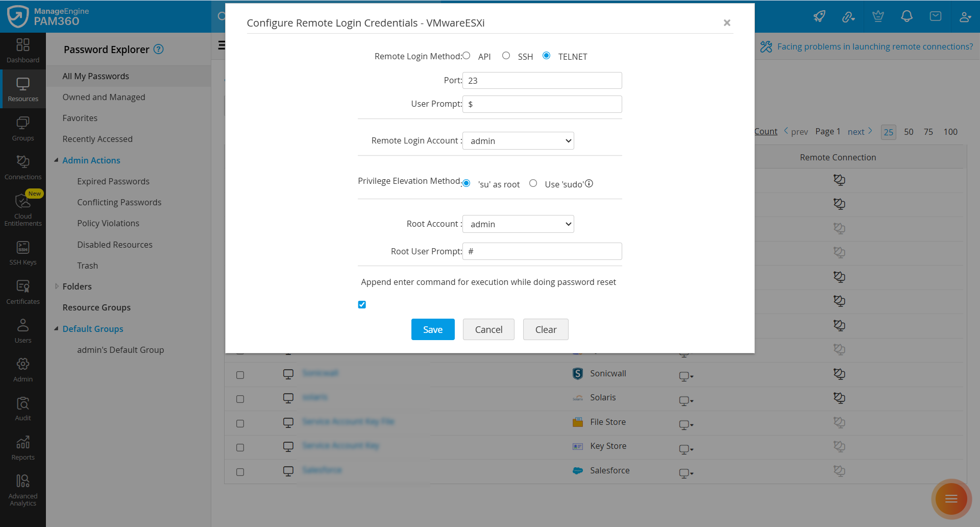Open notifications via the bell icon
This screenshot has width=980, height=527.
click(906, 16)
